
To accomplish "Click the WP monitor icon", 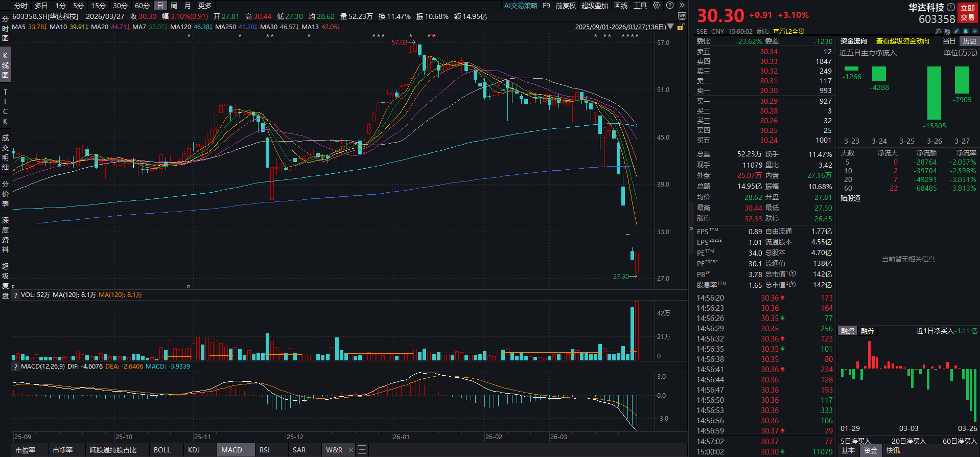I will tap(682, 16).
